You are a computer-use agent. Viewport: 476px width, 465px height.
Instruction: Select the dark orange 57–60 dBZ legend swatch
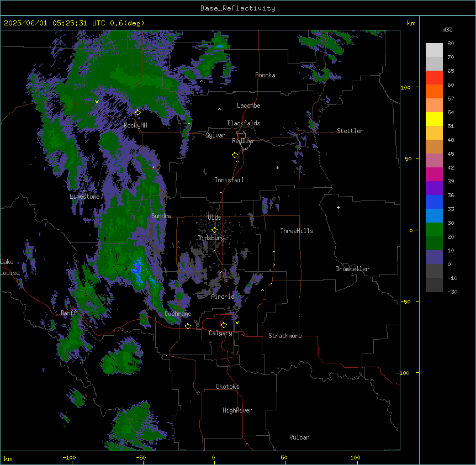tap(434, 91)
